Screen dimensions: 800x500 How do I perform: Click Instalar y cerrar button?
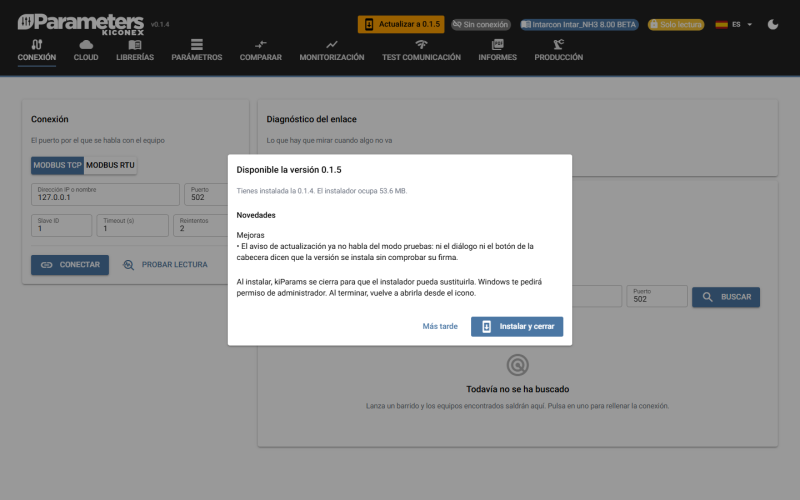point(517,327)
